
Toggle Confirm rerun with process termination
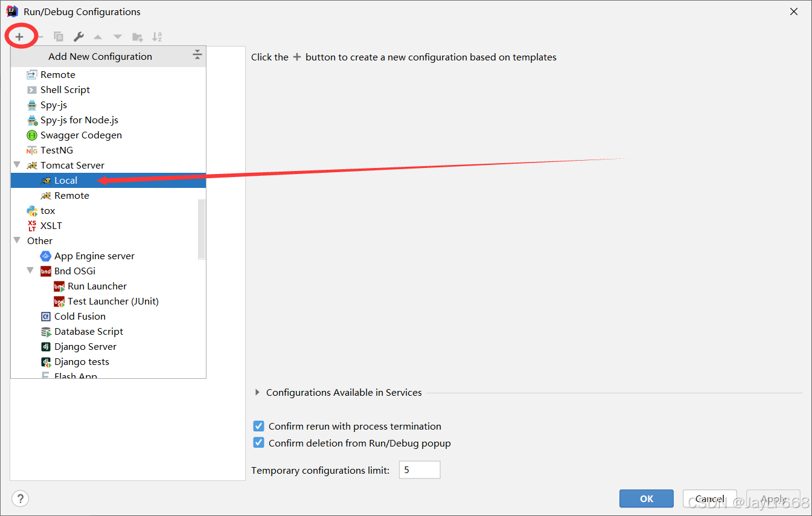coord(258,426)
